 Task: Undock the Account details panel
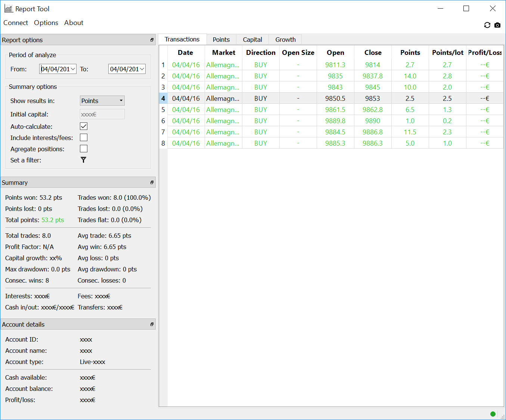click(x=152, y=324)
